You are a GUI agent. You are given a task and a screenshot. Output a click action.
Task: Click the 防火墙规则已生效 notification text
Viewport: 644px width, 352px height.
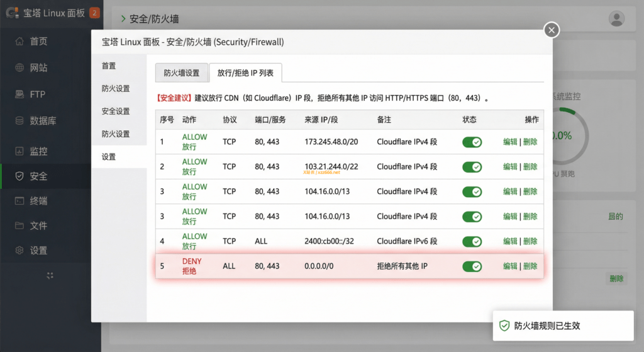click(x=547, y=326)
